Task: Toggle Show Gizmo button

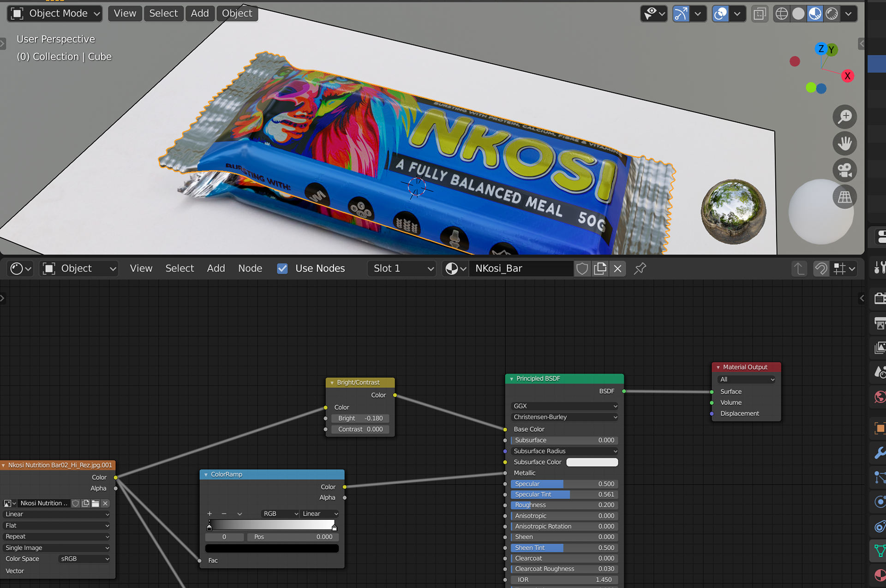Action: [681, 13]
